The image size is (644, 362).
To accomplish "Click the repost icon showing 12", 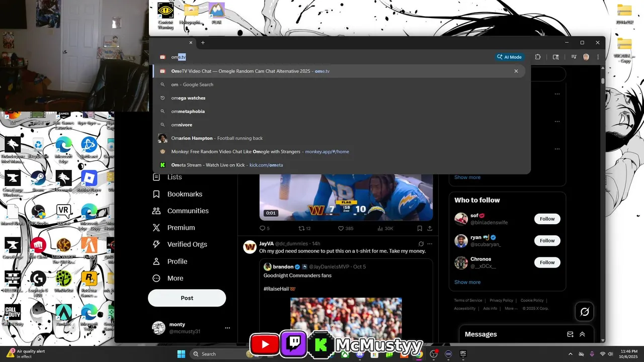I will (x=305, y=228).
